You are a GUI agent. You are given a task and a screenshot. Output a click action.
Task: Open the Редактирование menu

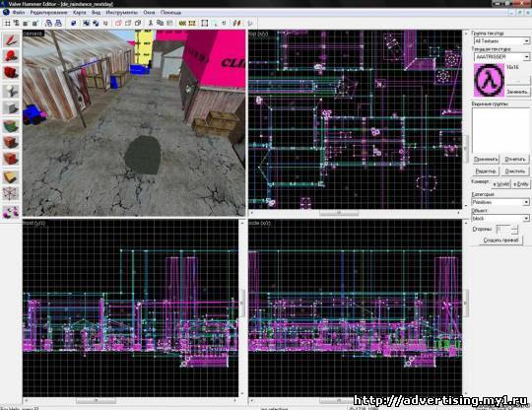click(x=48, y=12)
